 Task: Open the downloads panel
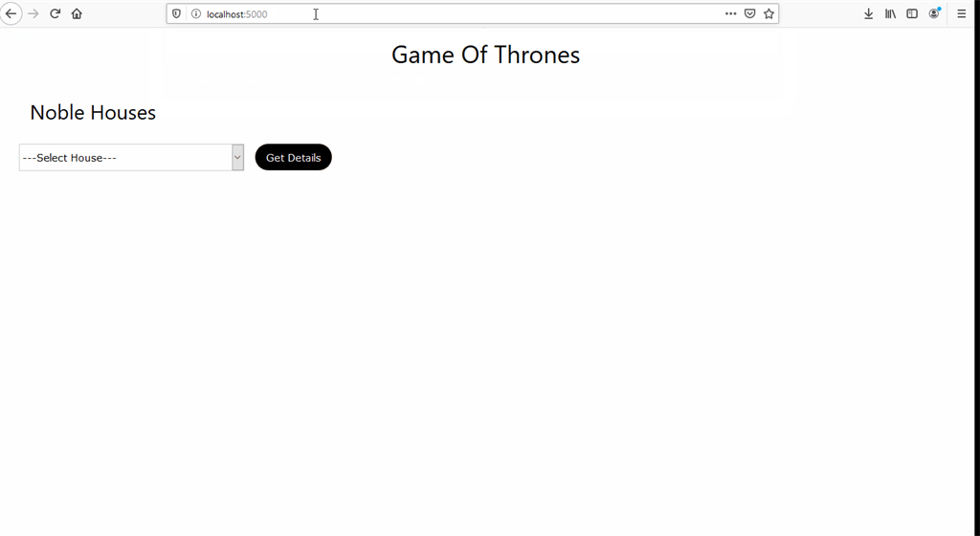[x=868, y=13]
